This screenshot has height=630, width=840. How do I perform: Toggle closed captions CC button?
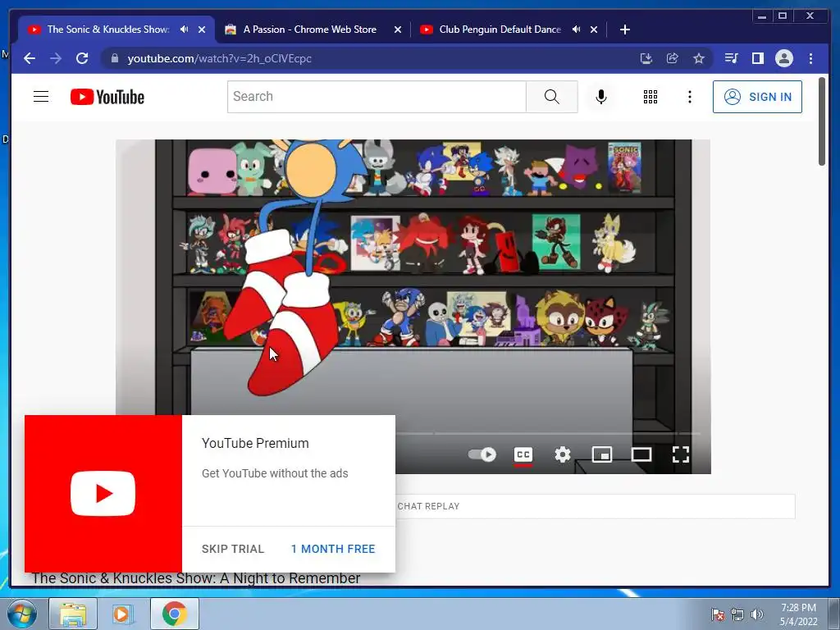click(523, 454)
